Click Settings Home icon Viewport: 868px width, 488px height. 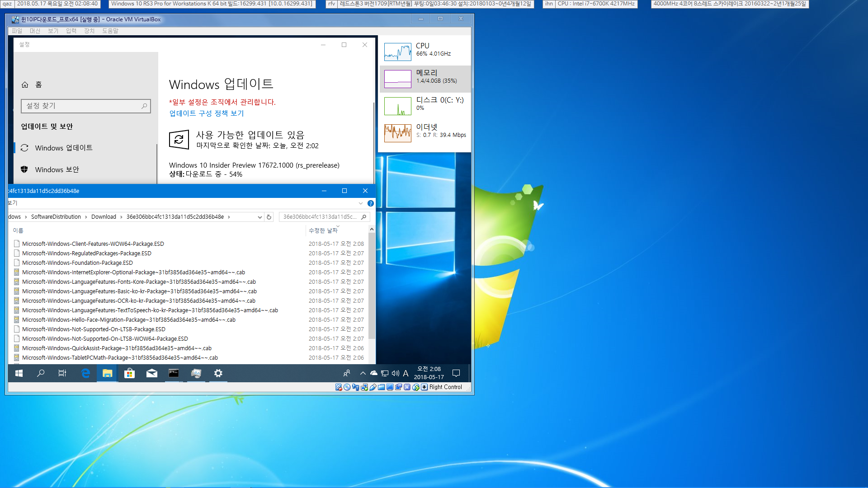click(25, 84)
